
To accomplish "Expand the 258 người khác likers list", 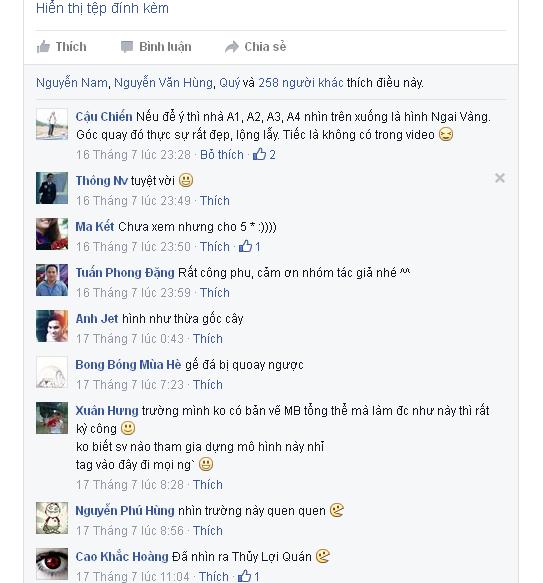I will (301, 83).
